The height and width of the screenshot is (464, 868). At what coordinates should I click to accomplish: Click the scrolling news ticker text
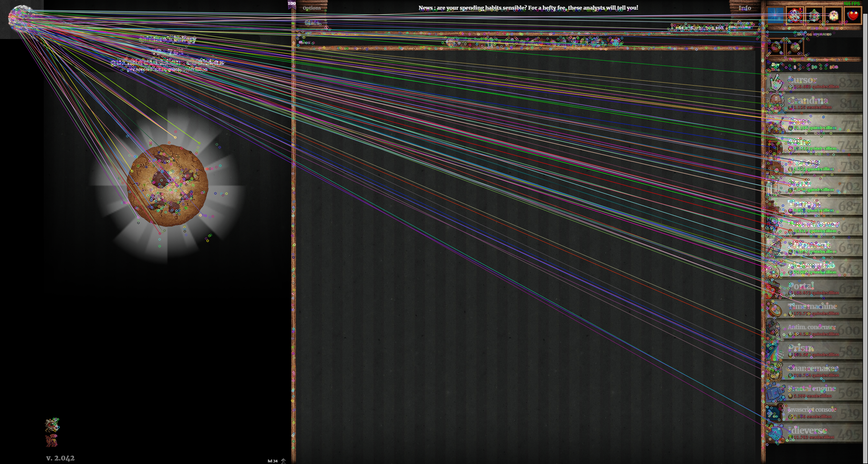(x=528, y=8)
